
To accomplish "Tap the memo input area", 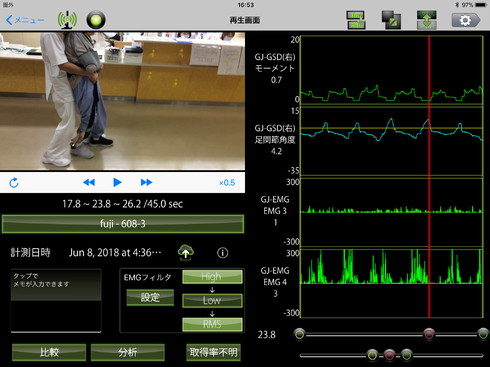I will [x=56, y=301].
